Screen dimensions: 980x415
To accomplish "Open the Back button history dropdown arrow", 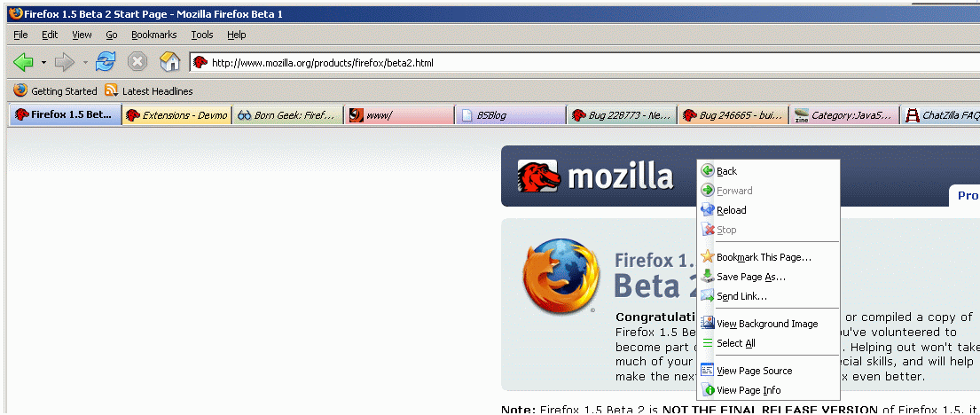I will (x=43, y=62).
